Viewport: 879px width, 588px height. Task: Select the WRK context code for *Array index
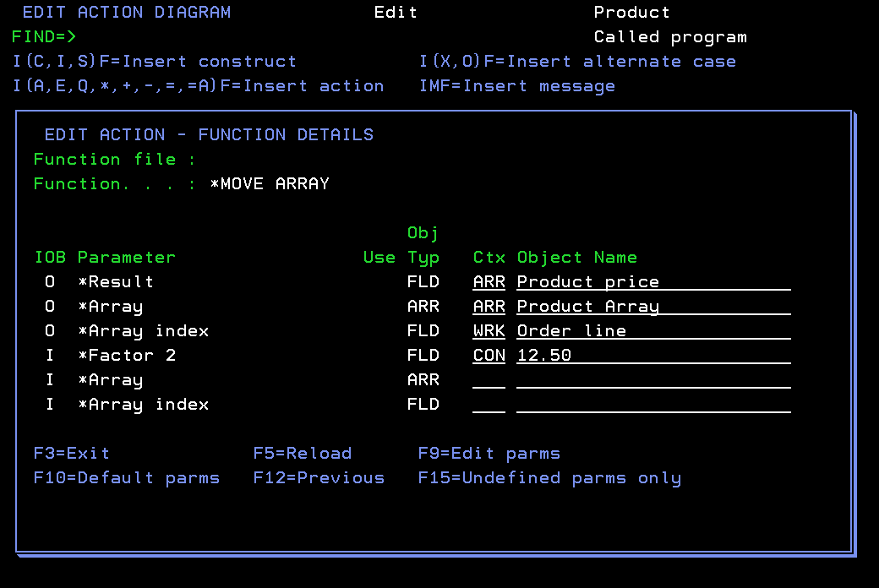coord(489,330)
